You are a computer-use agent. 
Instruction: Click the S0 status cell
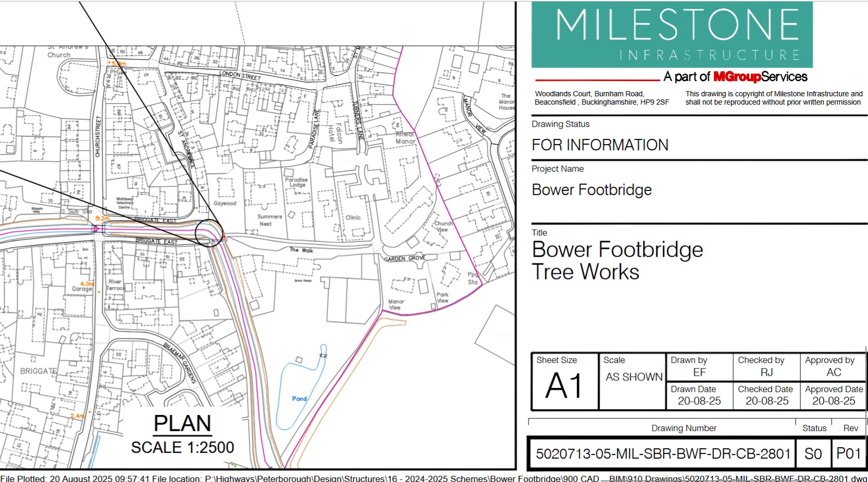point(813,454)
